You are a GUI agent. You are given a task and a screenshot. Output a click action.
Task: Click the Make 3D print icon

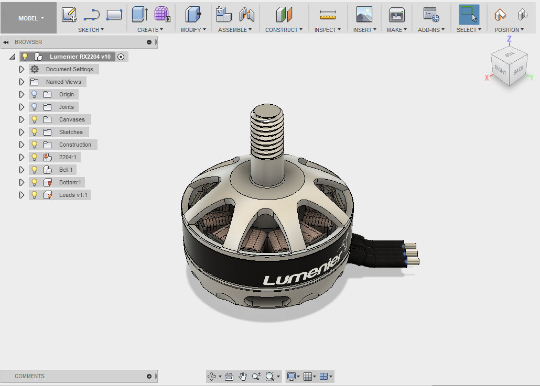[x=397, y=15]
